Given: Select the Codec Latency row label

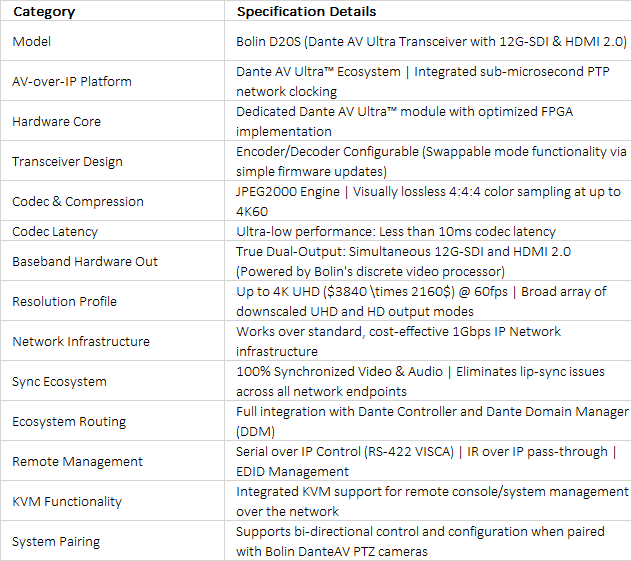Looking at the screenshot, I should coord(55,231).
